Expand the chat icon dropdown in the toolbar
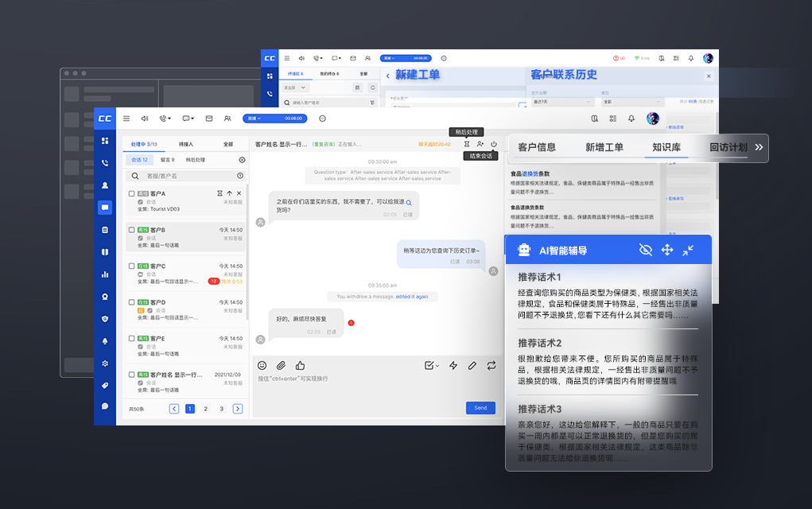 coord(188,118)
